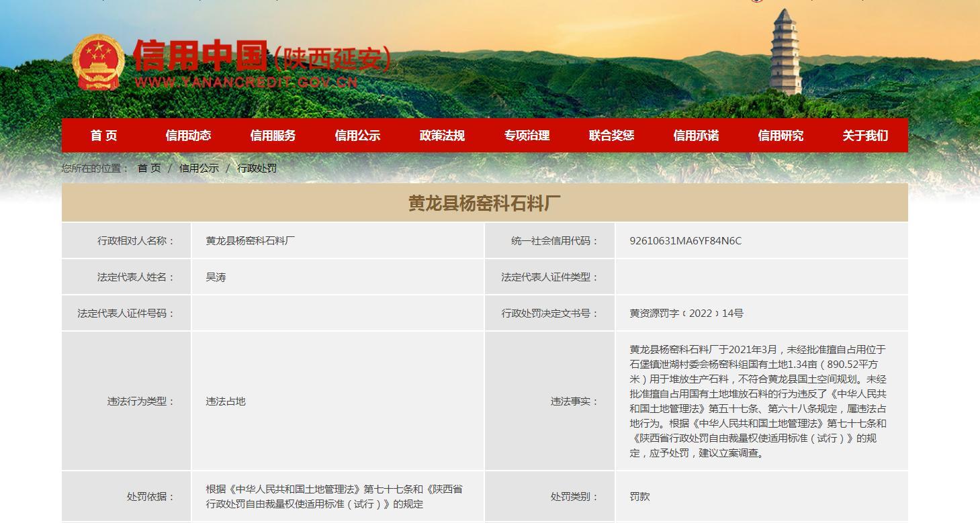Click the 行政处罚 breadcrumb link
Screen dimensions: 980x523
257,169
